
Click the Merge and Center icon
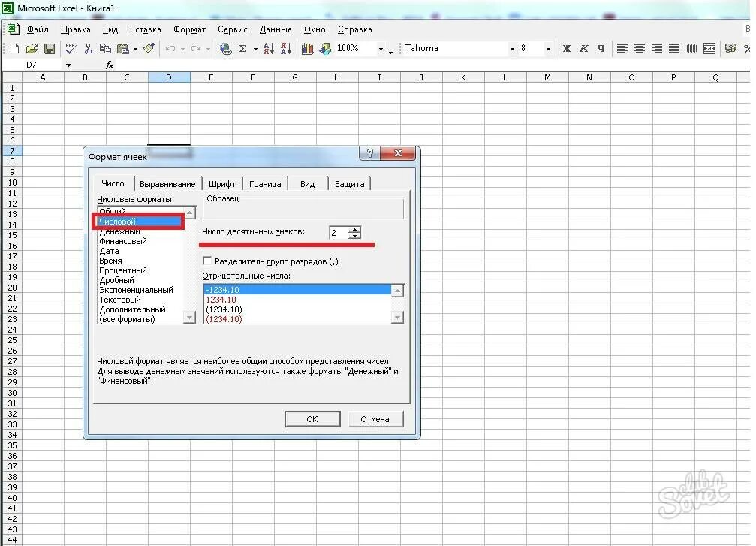point(709,48)
